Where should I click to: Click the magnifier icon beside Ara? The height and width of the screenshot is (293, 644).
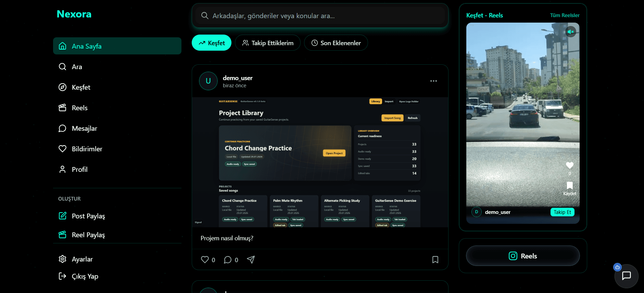62,66
